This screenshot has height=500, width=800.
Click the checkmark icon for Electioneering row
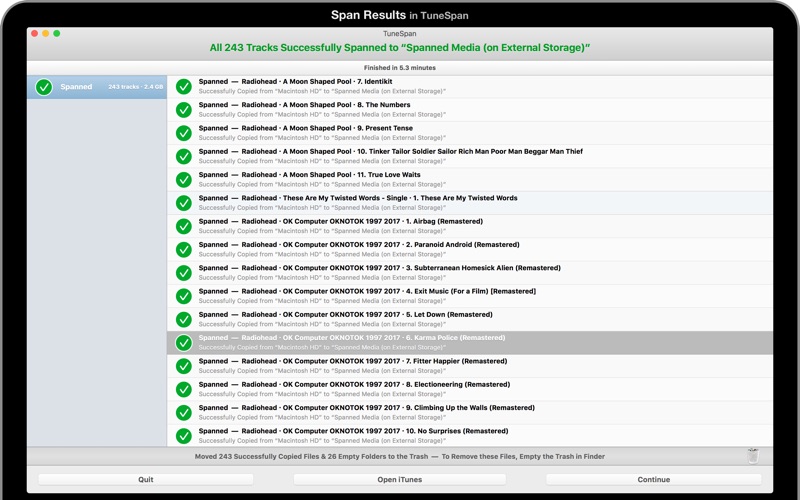click(x=184, y=389)
